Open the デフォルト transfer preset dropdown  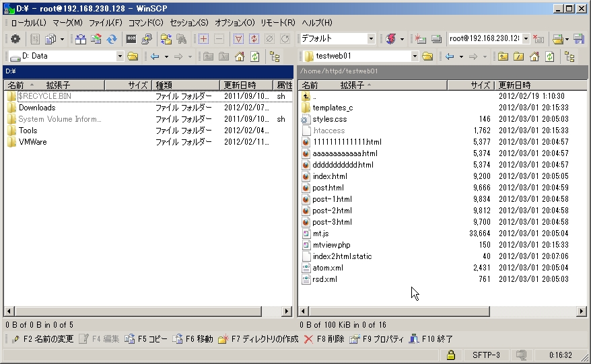tap(371, 38)
